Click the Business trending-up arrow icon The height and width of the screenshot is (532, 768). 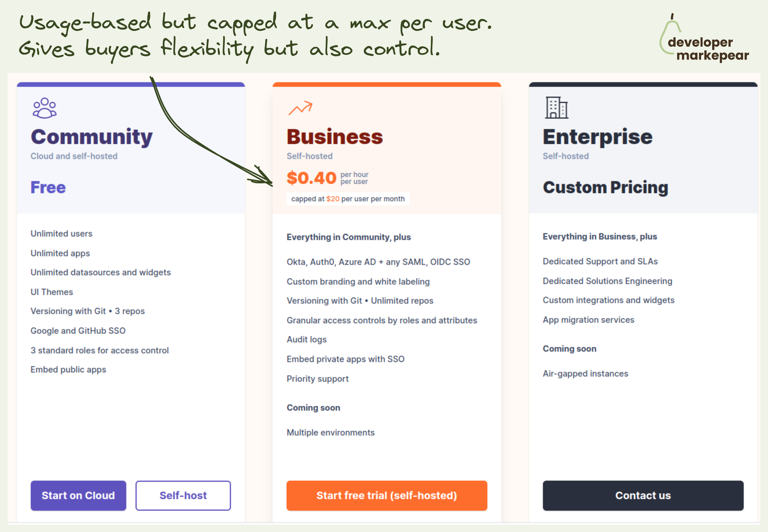tap(300, 108)
